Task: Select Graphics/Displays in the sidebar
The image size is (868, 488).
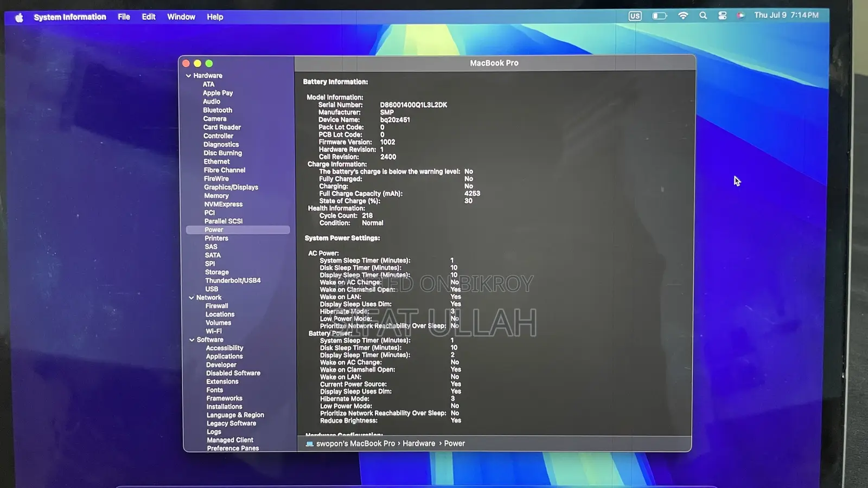Action: pyautogui.click(x=231, y=188)
